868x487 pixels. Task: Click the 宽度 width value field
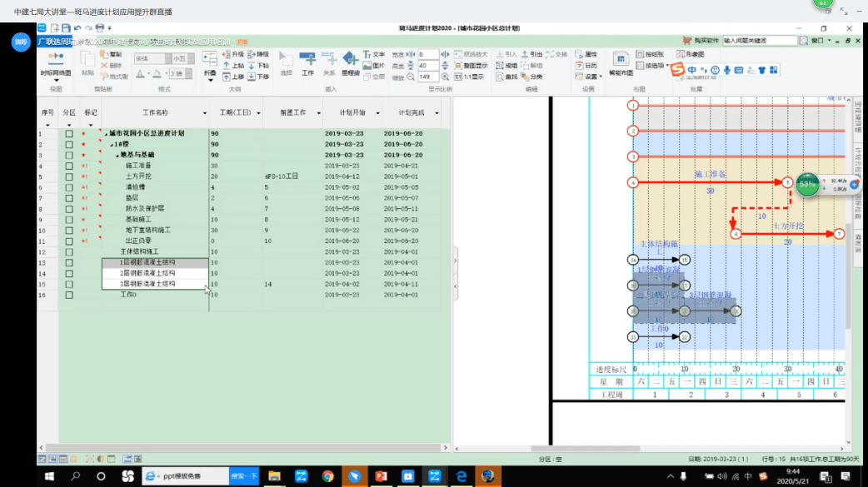428,54
